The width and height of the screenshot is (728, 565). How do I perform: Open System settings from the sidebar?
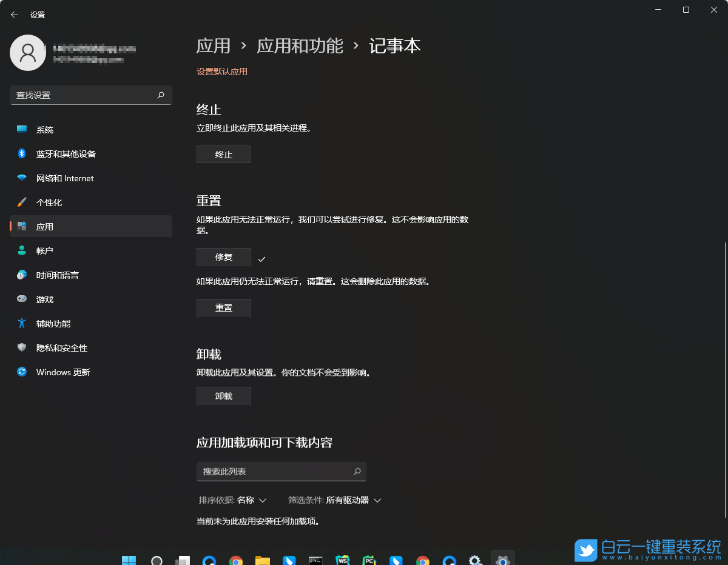(42, 129)
